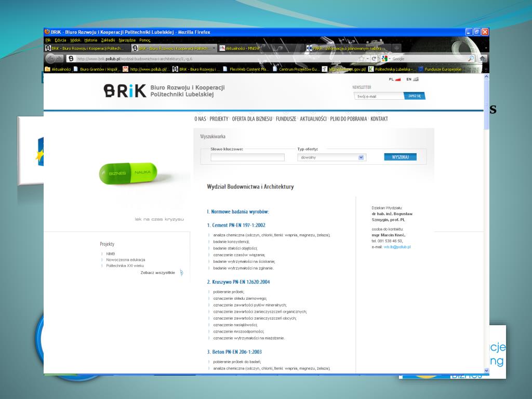The height and width of the screenshot is (399, 532).
Task: Open the FUNDUSZE navigation item
Action: click(286, 119)
